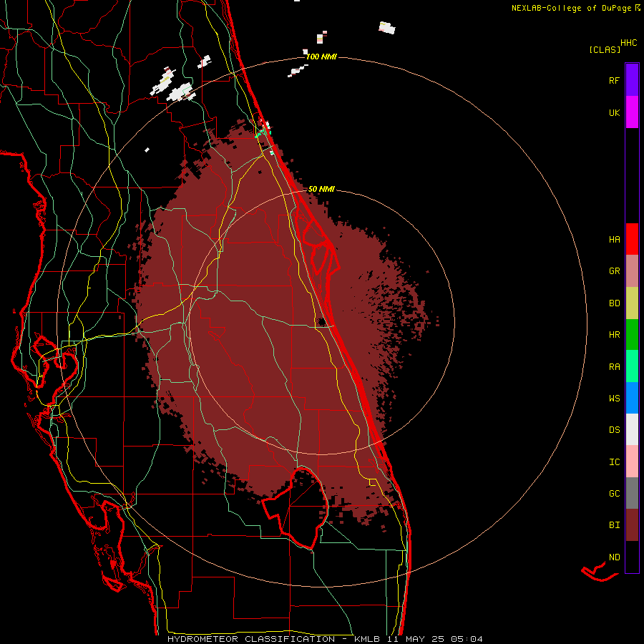Click the purple RF color swatch in legend
This screenshot has height=644, width=644.
pos(632,80)
